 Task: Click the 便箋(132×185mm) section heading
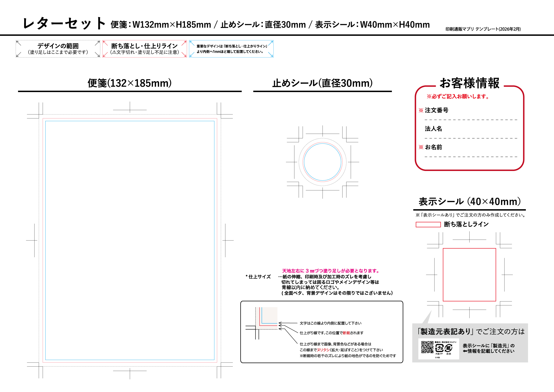point(130,83)
